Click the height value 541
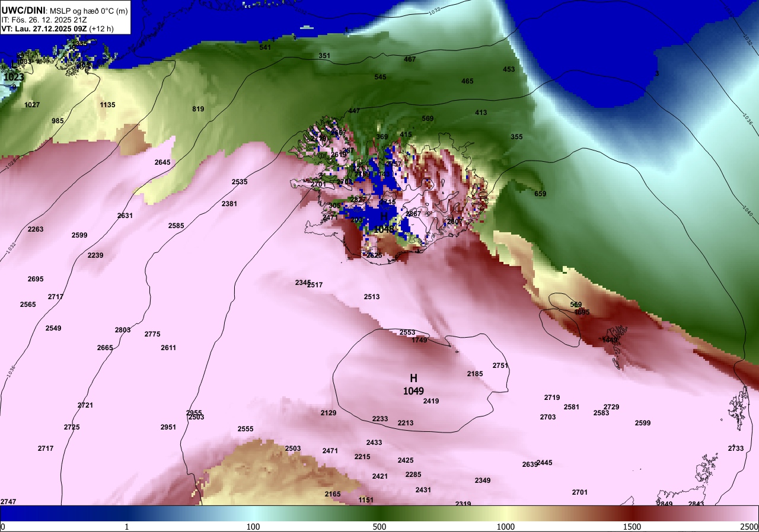Image resolution: width=759 pixels, height=532 pixels. click(x=265, y=47)
